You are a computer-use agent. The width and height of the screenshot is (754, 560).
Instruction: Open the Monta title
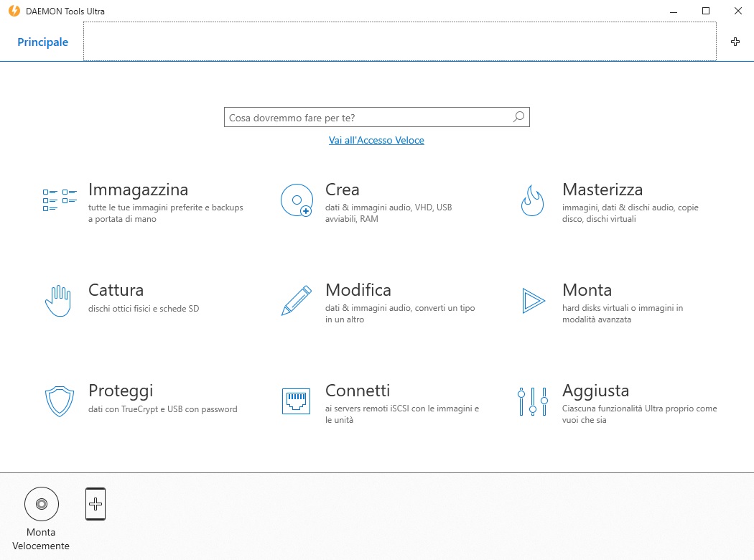(x=587, y=290)
